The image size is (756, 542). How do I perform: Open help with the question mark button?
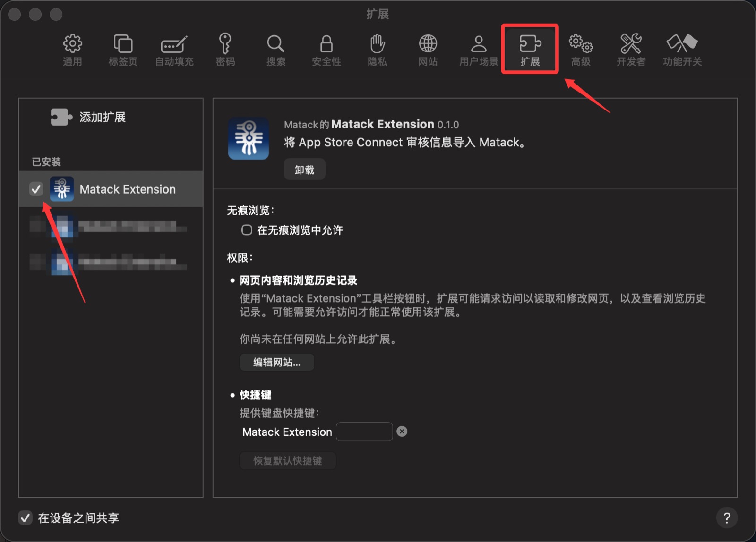click(727, 517)
